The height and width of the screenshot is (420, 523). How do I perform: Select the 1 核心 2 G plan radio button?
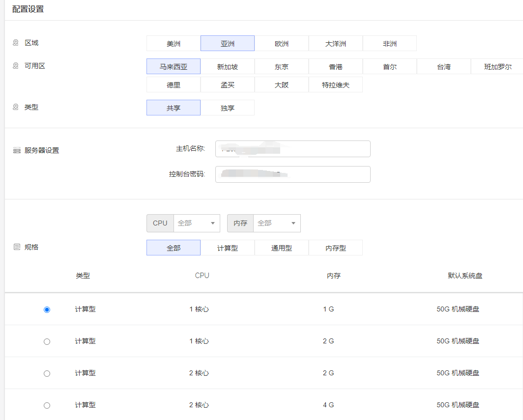47,341
